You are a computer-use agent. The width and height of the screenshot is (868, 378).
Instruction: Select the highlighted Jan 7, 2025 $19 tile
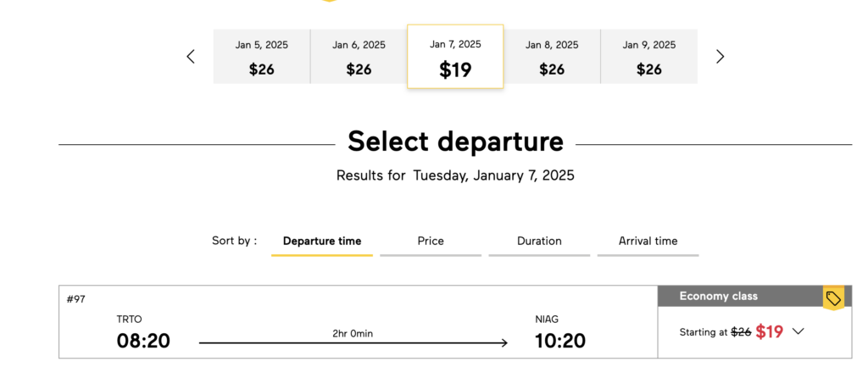pyautogui.click(x=455, y=57)
